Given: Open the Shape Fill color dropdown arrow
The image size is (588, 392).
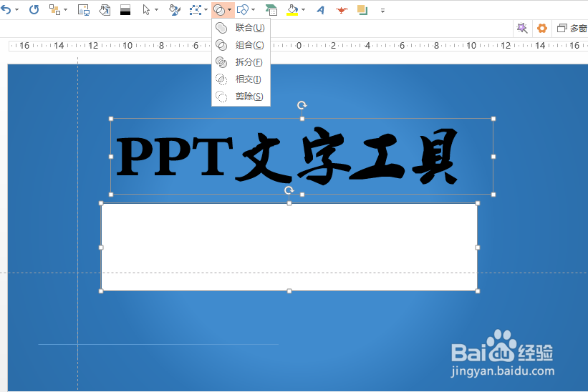Looking at the screenshot, I should point(304,10).
